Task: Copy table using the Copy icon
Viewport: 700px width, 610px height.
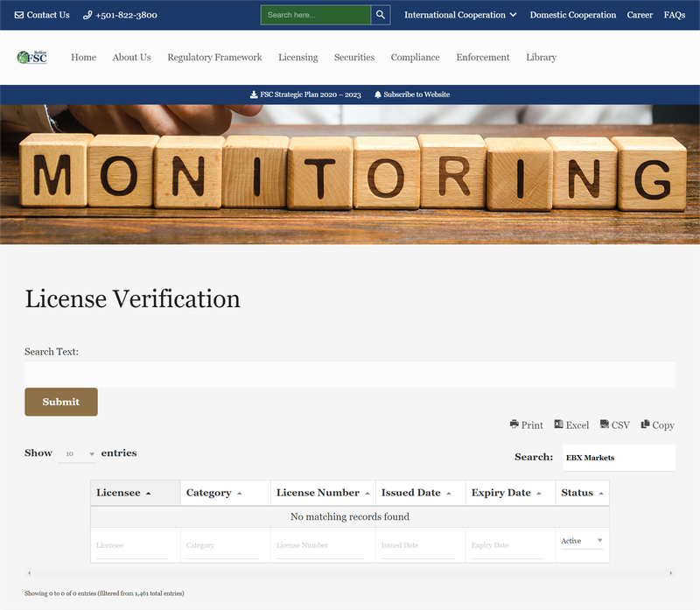Action: [x=657, y=424]
